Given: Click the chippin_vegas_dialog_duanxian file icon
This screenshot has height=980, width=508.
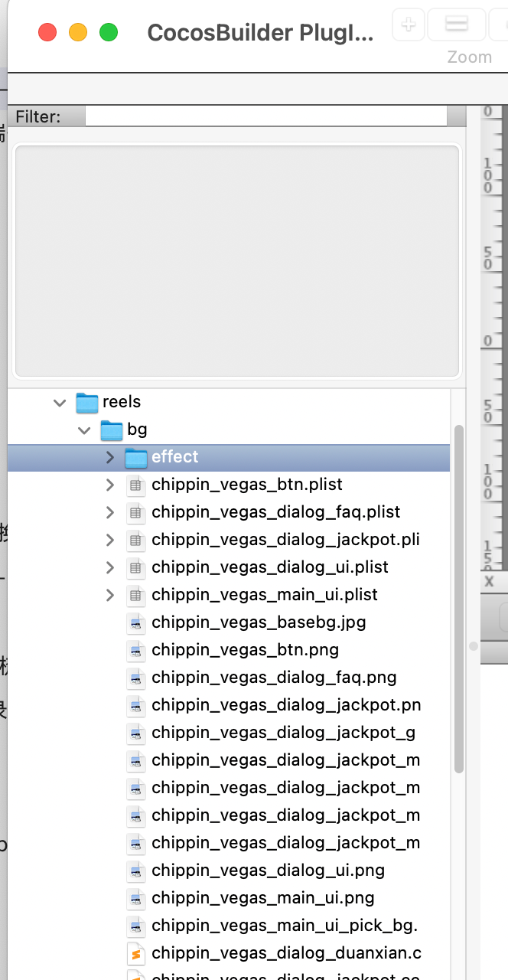Looking at the screenshot, I should pos(136,953).
